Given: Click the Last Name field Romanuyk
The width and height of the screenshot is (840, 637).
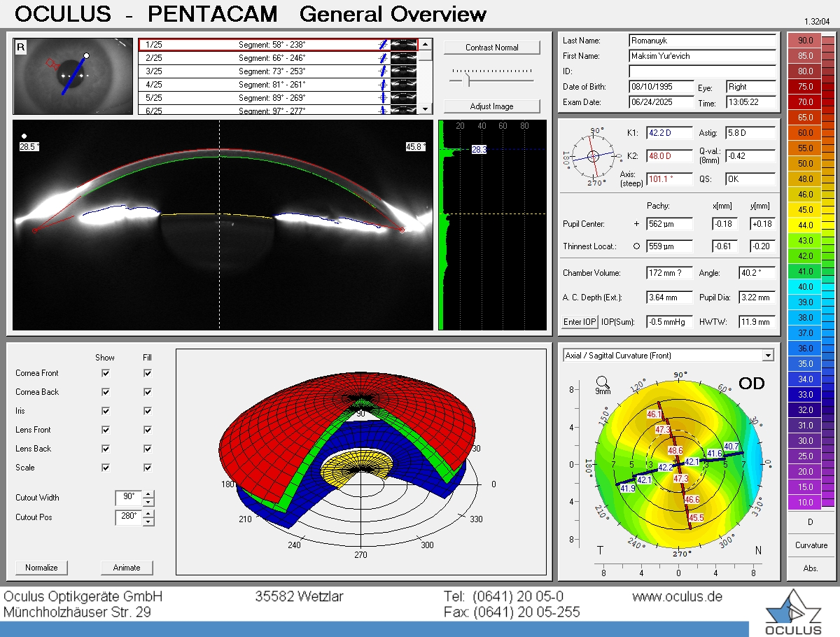Looking at the screenshot, I should click(702, 41).
